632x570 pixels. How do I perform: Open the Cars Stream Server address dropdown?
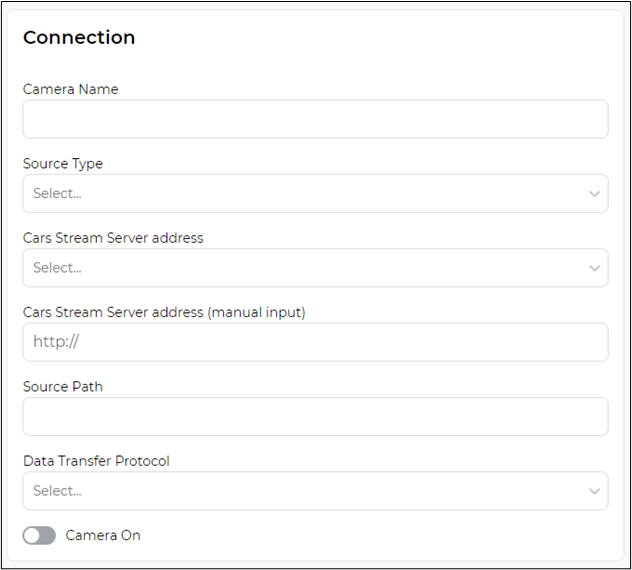(x=315, y=268)
